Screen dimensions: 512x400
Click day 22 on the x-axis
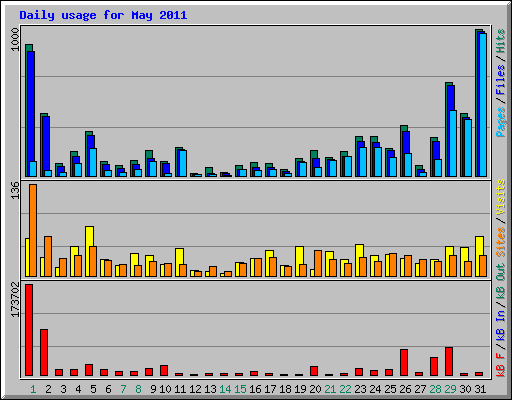click(x=345, y=389)
